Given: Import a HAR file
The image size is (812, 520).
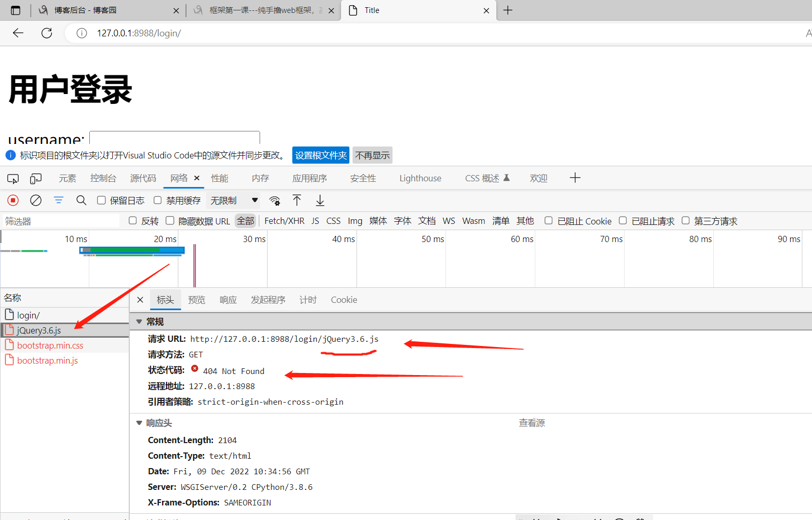Looking at the screenshot, I should pyautogui.click(x=297, y=201).
